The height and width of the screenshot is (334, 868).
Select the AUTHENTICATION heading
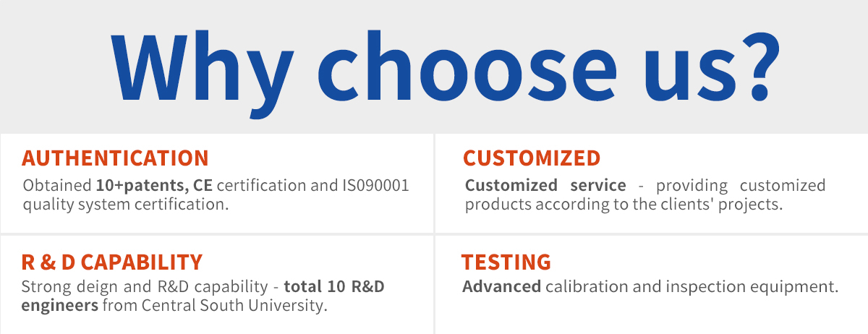tap(115, 158)
